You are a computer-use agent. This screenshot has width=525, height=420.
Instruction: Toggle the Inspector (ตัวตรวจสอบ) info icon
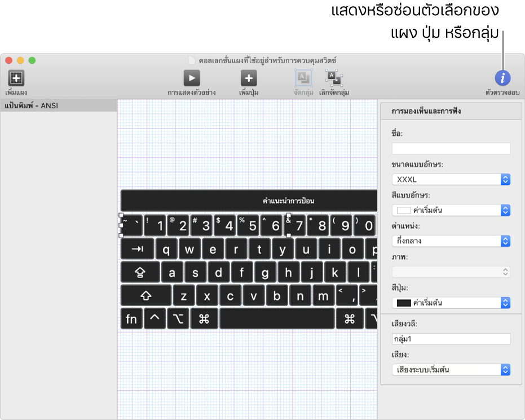(502, 78)
